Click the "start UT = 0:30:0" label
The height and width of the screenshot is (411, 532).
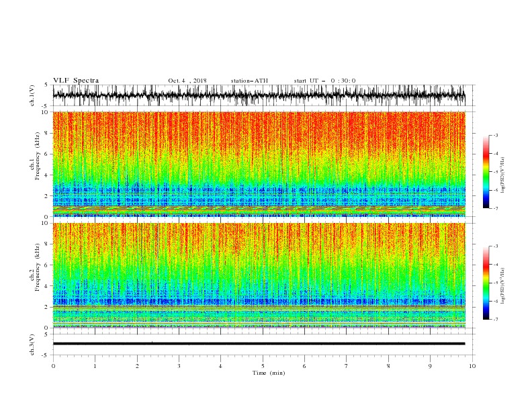[324, 81]
